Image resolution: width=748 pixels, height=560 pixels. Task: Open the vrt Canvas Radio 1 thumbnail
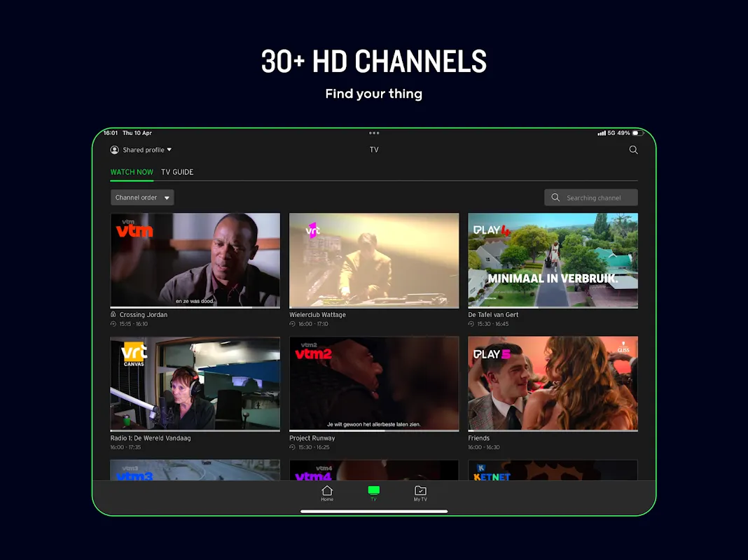point(195,384)
